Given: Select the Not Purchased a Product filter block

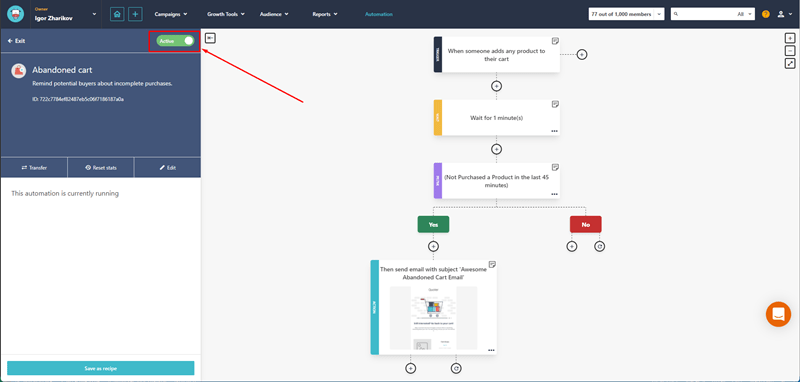Looking at the screenshot, I should click(x=496, y=181).
